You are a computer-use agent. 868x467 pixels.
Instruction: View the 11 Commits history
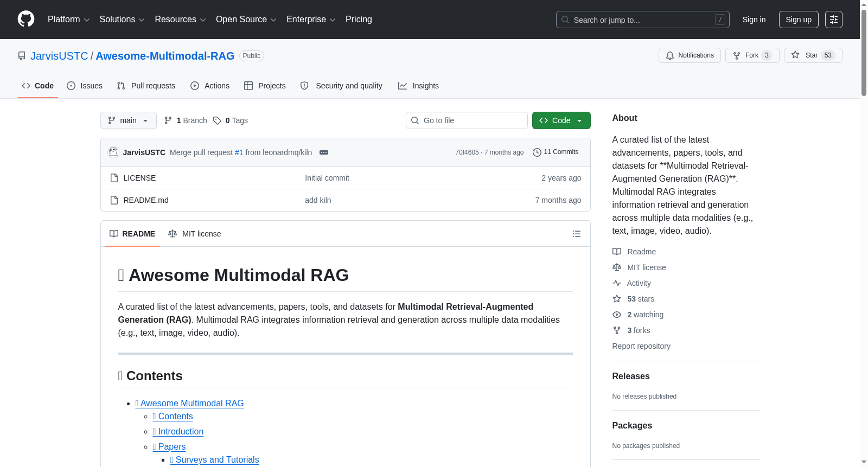556,152
